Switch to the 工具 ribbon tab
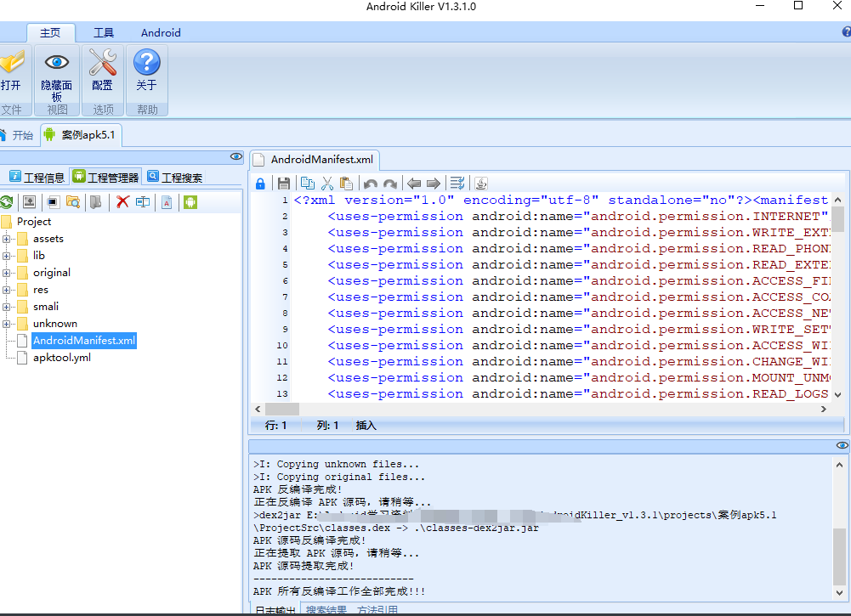 (104, 33)
